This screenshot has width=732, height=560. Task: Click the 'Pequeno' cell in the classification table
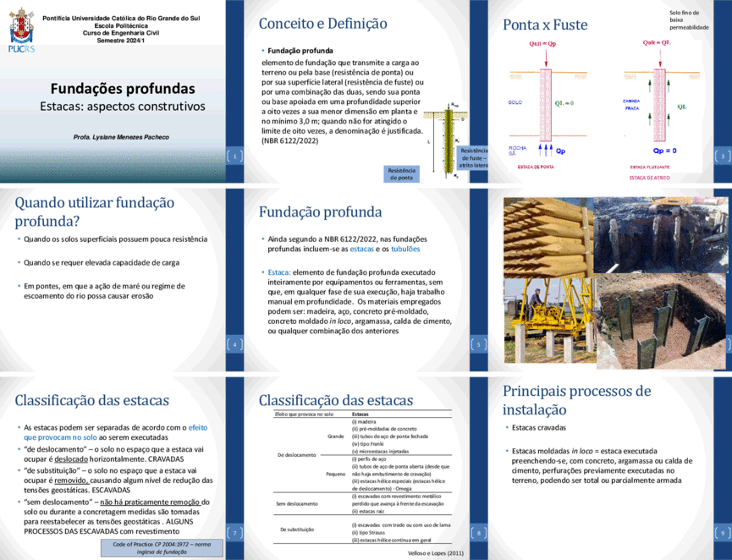(335, 474)
